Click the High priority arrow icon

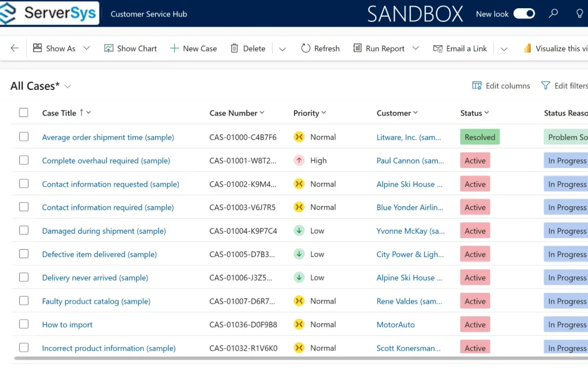299,160
